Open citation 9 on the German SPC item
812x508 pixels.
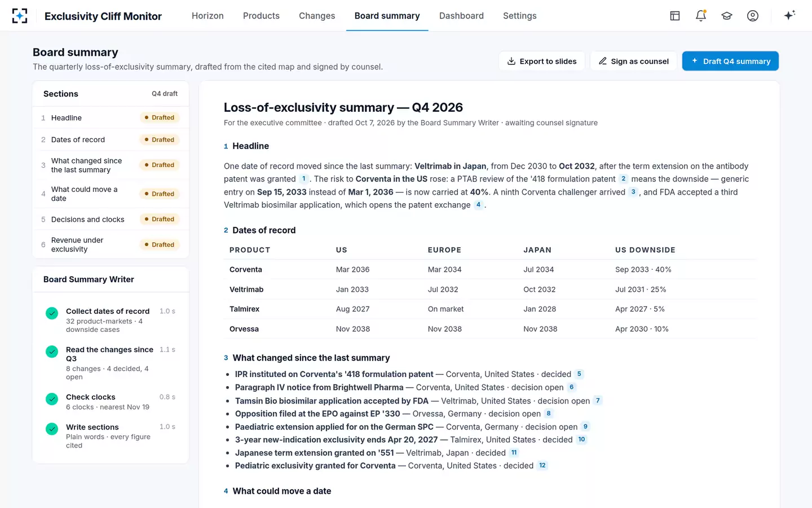[585, 427]
